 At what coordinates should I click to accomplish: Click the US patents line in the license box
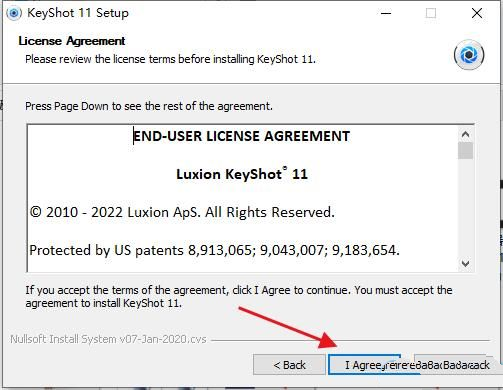click(215, 250)
